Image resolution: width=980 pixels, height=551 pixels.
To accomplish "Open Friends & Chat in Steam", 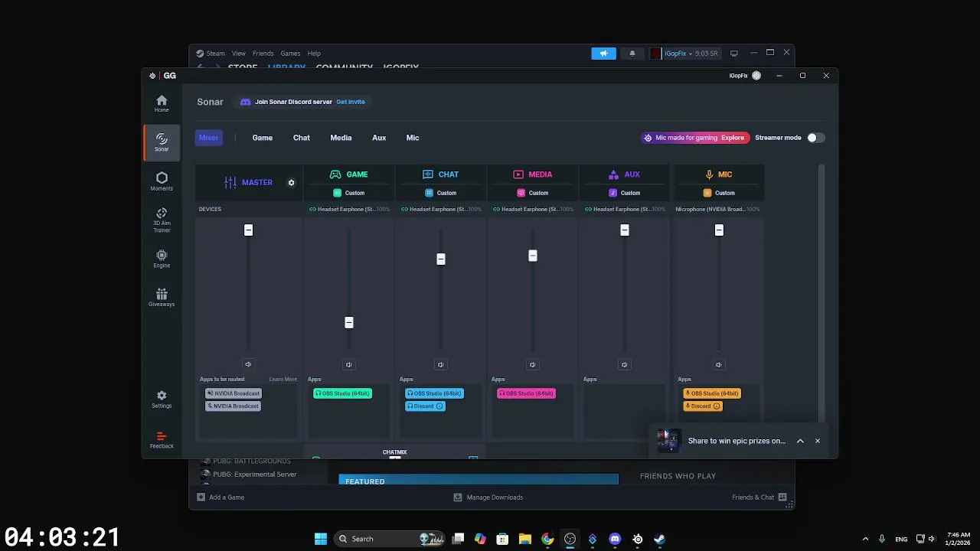I will [759, 497].
